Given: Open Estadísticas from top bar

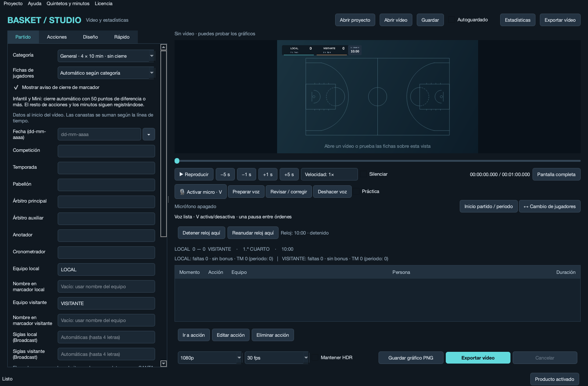Looking at the screenshot, I should pos(518,20).
